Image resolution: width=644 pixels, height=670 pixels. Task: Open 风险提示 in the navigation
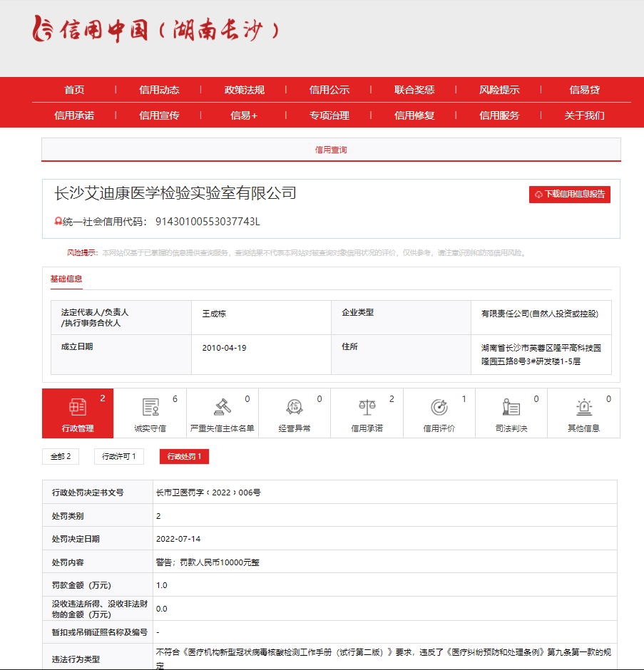coord(499,90)
